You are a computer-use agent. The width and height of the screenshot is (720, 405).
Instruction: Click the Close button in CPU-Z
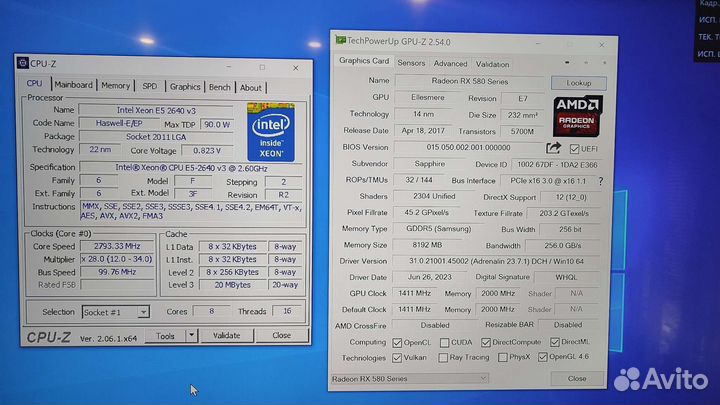tap(281, 336)
